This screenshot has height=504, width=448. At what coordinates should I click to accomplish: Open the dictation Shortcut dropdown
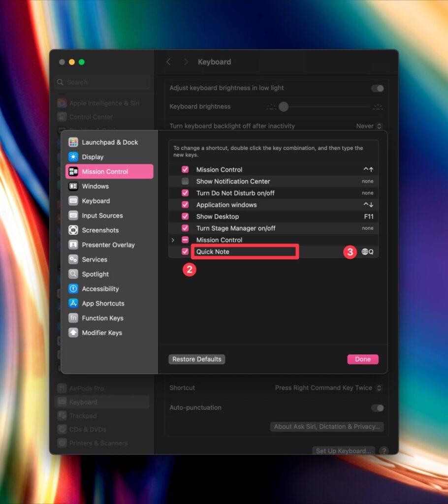tap(328, 388)
